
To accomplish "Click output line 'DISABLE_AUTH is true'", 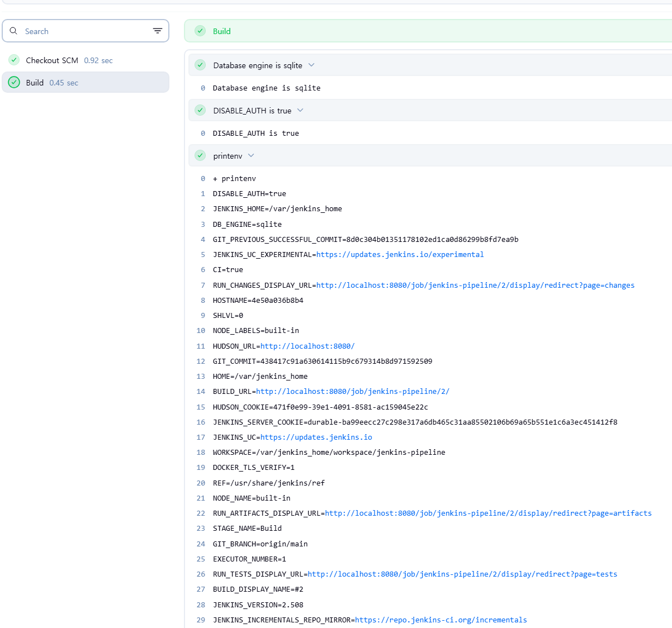I will click(x=256, y=133).
